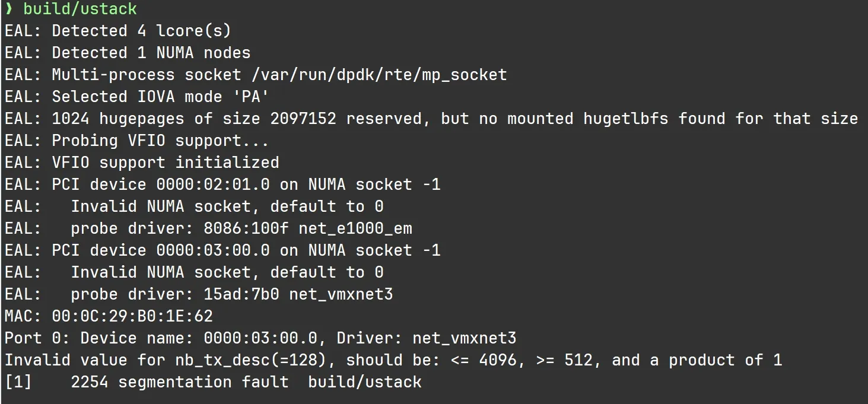Click the process ID 2254
Viewport: 868px width, 404px height.
click(89, 382)
